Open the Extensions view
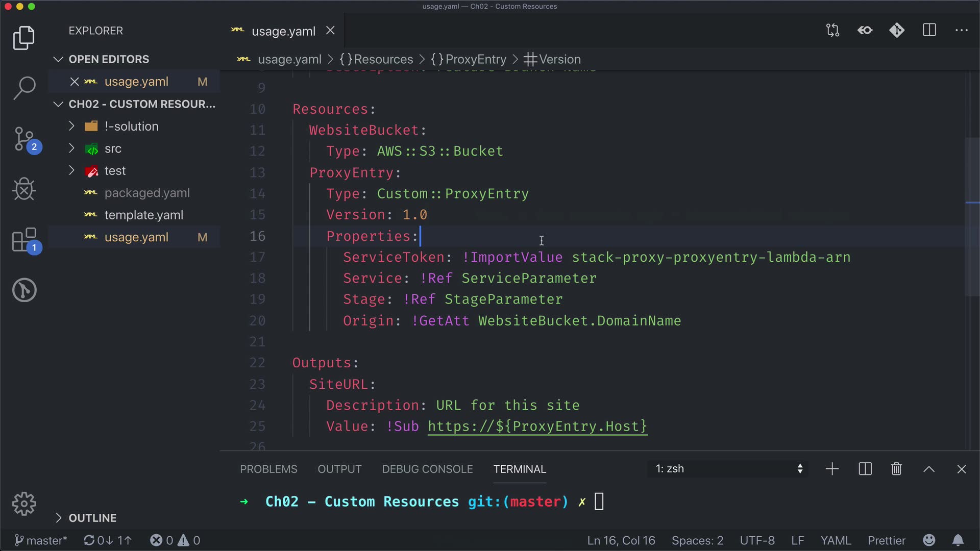This screenshot has width=980, height=551. (x=24, y=240)
